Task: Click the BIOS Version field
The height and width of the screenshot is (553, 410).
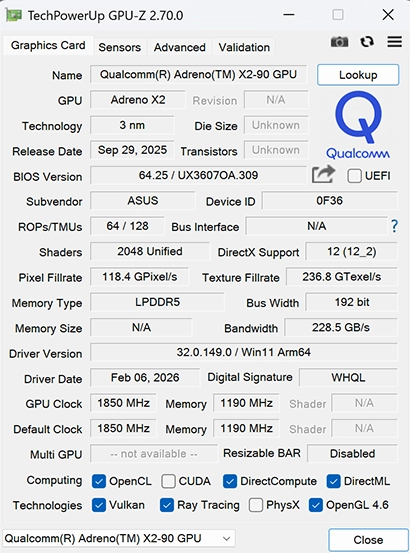Action: [x=198, y=175]
